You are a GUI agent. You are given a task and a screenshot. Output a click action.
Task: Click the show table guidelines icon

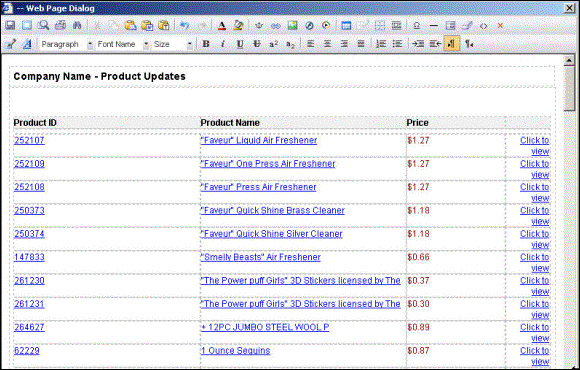click(380, 26)
